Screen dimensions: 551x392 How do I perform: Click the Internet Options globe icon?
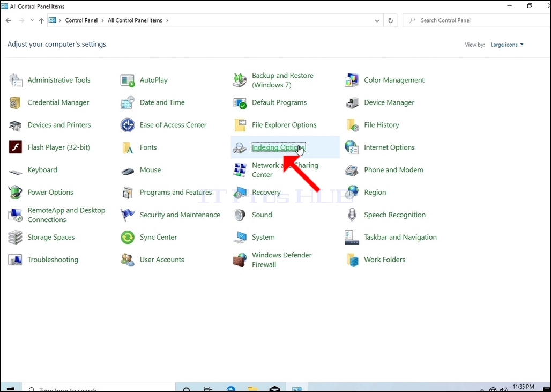pyautogui.click(x=352, y=147)
